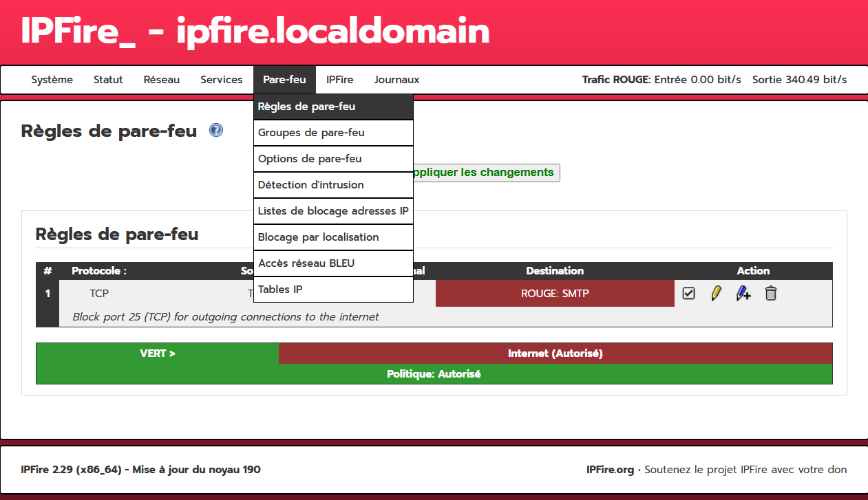Expand the Statut menu
Screen dimensions: 868x500
[x=108, y=80]
